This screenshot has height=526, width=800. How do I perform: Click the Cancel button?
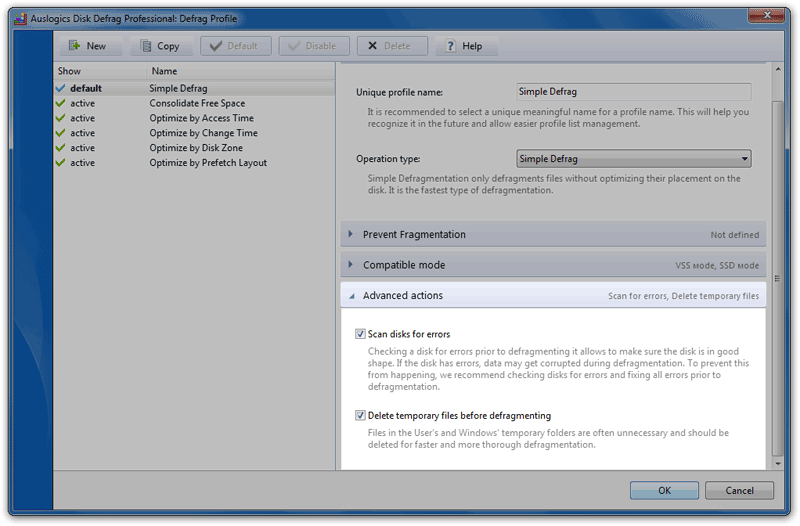click(739, 490)
